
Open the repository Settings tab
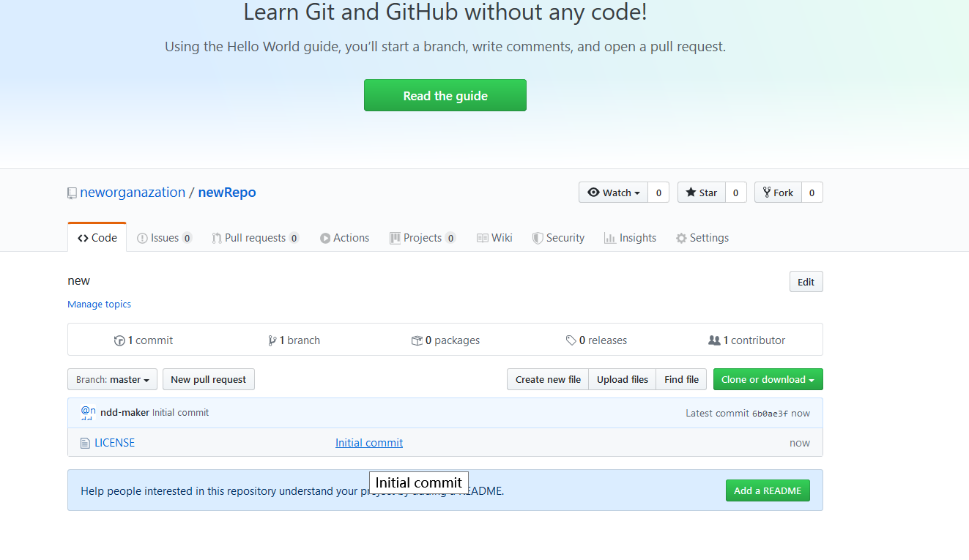point(702,238)
